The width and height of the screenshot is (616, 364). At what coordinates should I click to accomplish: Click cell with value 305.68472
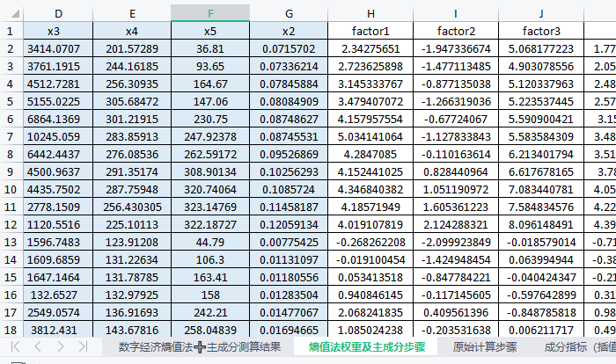coord(132,102)
